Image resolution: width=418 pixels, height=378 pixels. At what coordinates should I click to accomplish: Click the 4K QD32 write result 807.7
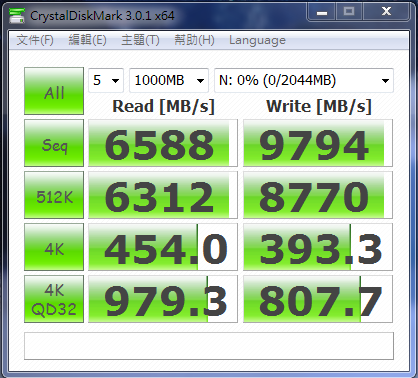tap(318, 299)
